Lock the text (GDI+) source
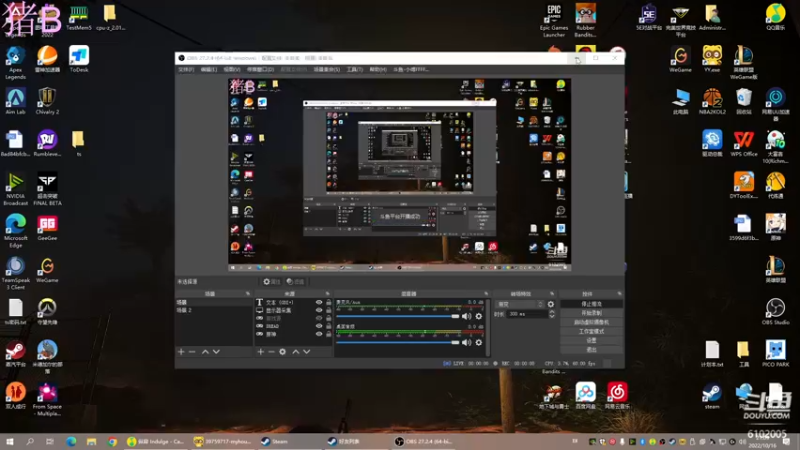The width and height of the screenshot is (800, 450). 329,303
